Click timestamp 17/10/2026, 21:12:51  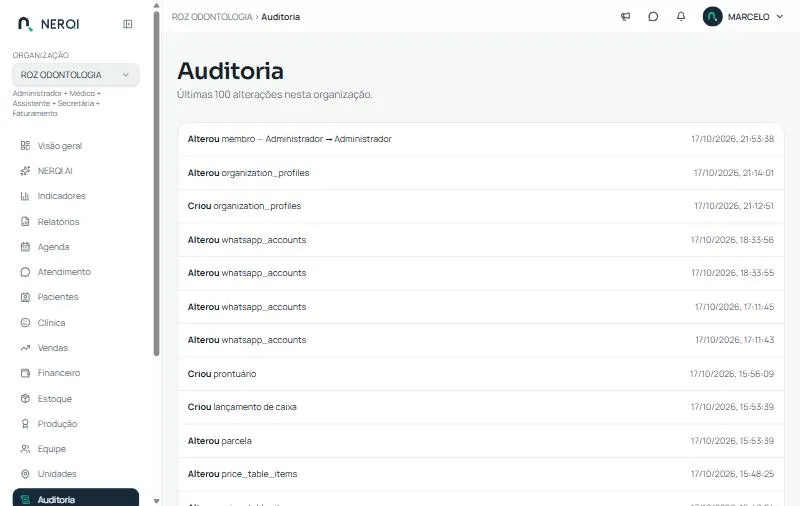(734, 206)
